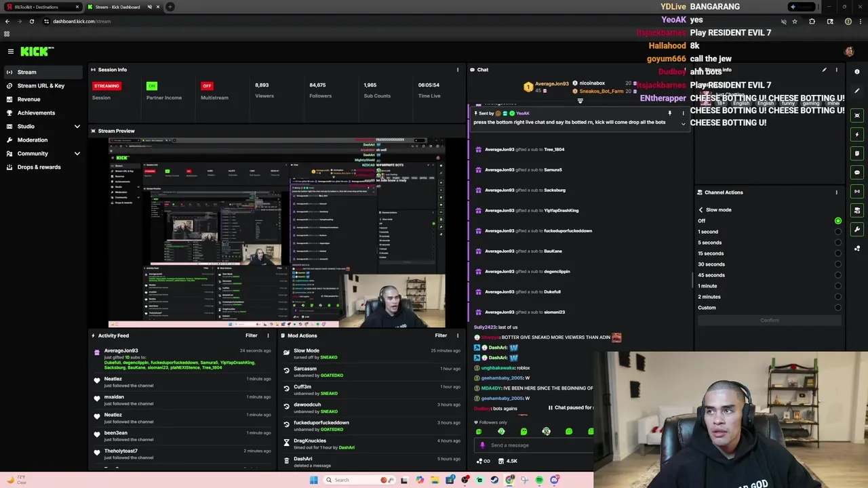Click the info icon in right rail
This screenshot has height=488, width=868.
(x=857, y=71)
